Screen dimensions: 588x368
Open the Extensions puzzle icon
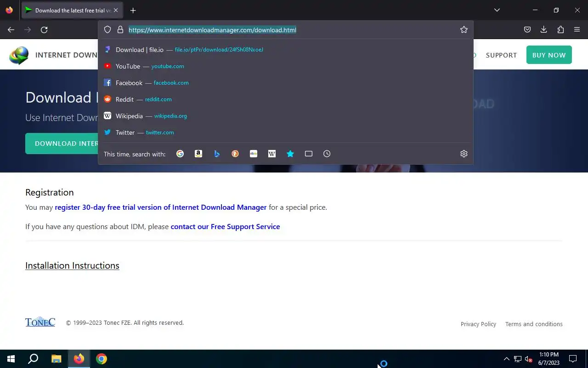[560, 30]
